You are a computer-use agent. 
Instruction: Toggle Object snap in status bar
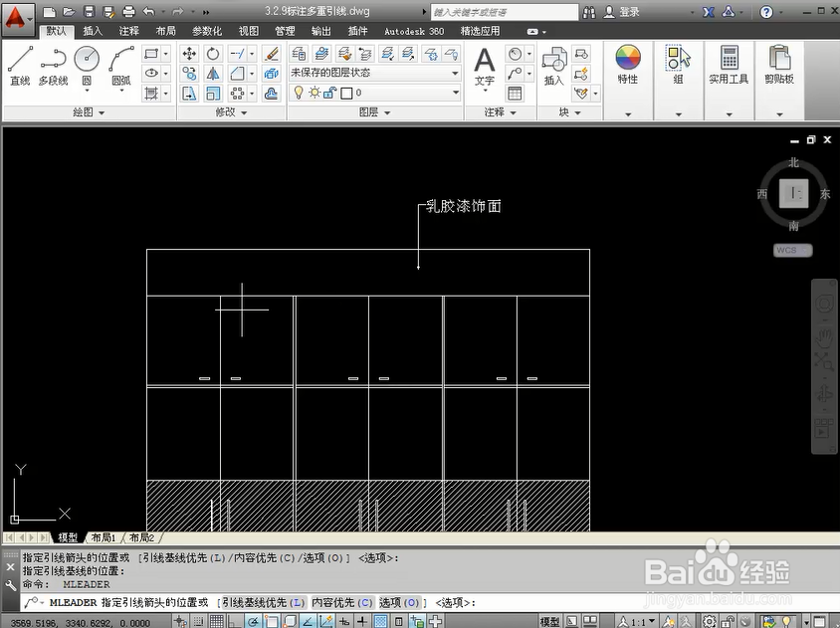[272, 622]
